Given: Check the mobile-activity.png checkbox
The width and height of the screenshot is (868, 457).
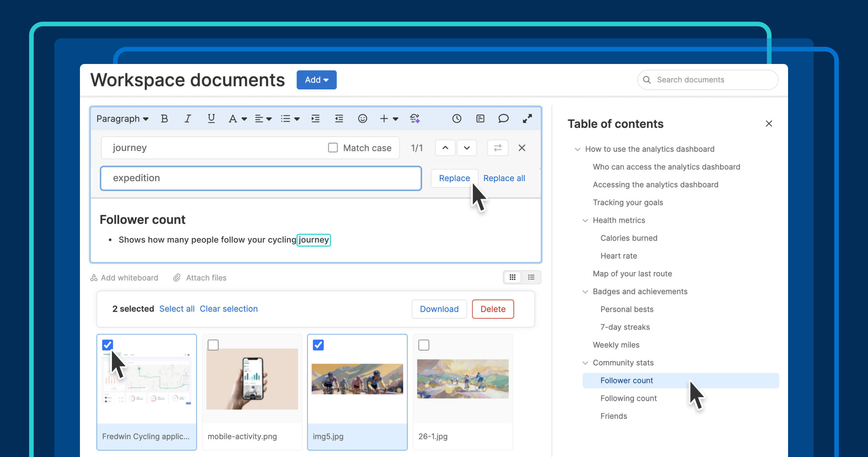Looking at the screenshot, I should (x=213, y=345).
